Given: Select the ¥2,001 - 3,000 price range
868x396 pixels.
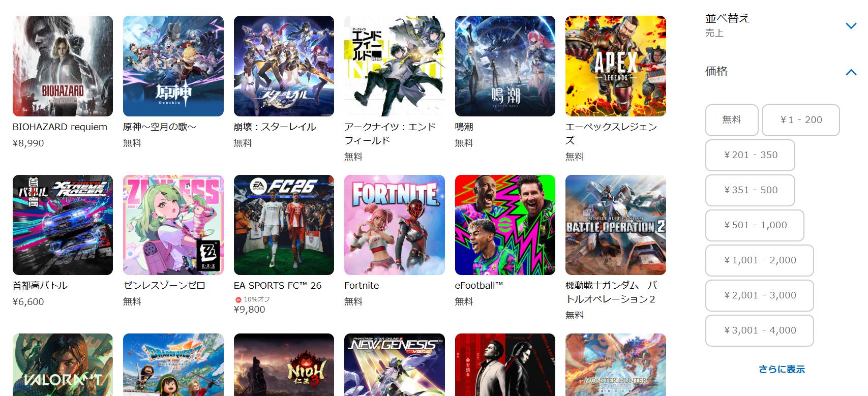Looking at the screenshot, I should pos(760,295).
